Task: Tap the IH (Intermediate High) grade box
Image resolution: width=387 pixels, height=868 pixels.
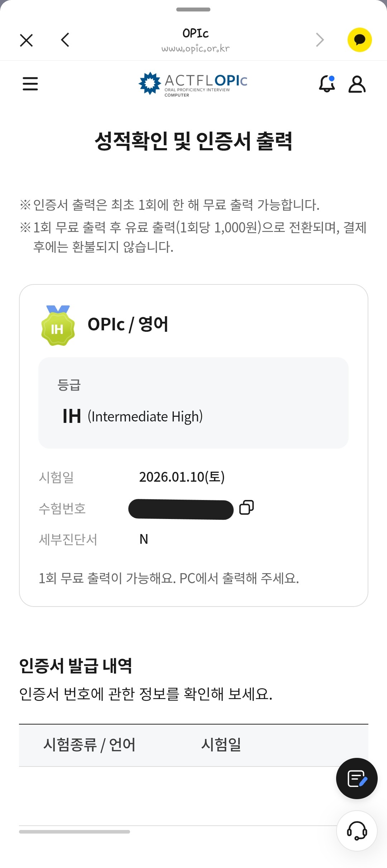Action: (x=193, y=403)
